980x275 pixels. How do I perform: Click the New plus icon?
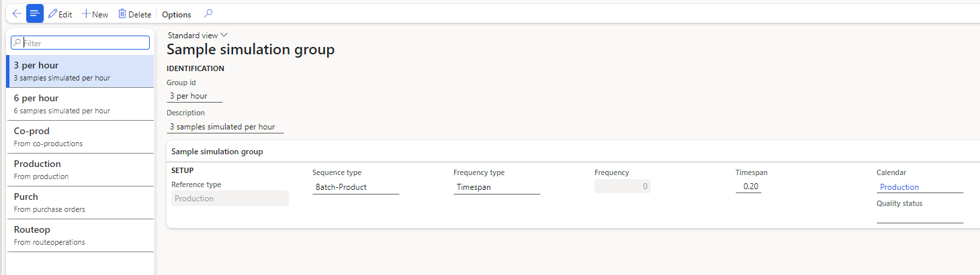(86, 14)
